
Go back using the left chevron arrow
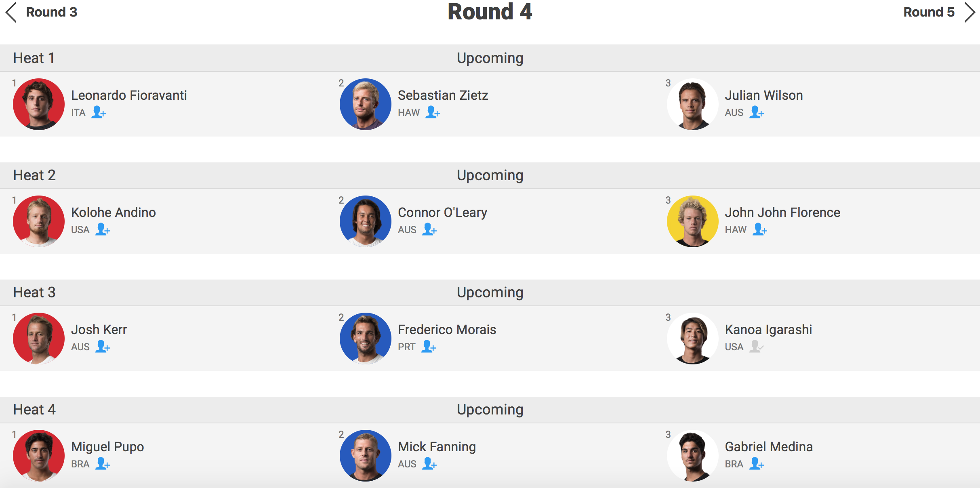[x=11, y=12]
